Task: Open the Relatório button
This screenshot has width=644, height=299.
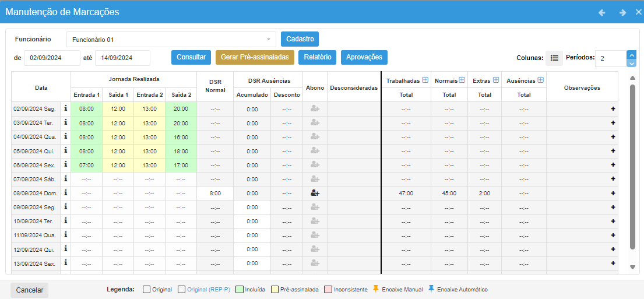Action: (x=318, y=57)
